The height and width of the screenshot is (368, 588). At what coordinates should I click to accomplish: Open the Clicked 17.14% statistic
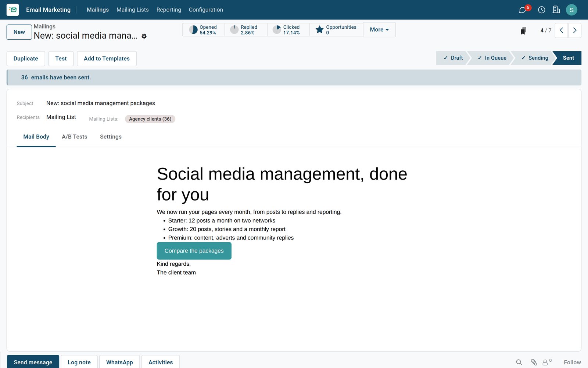pyautogui.click(x=288, y=30)
